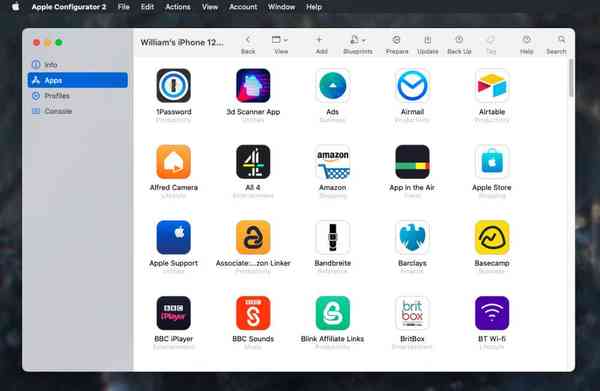Select the Alfred Camera app icon
The width and height of the screenshot is (600, 391).
pos(173,161)
